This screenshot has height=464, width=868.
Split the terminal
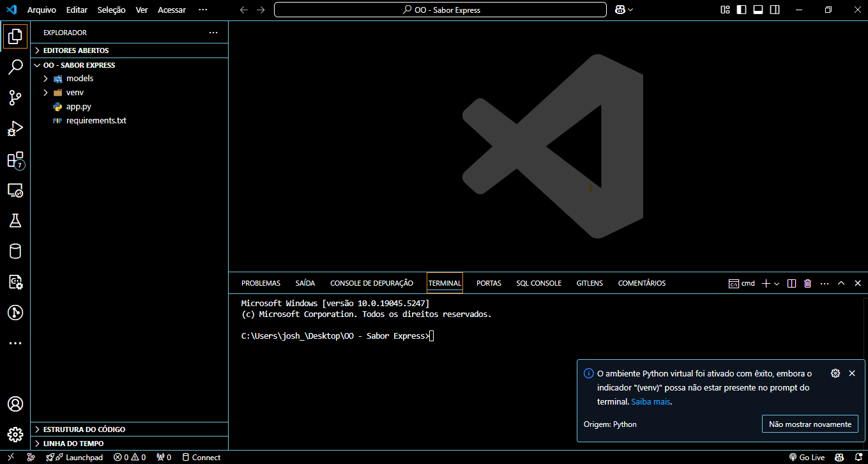(x=791, y=283)
